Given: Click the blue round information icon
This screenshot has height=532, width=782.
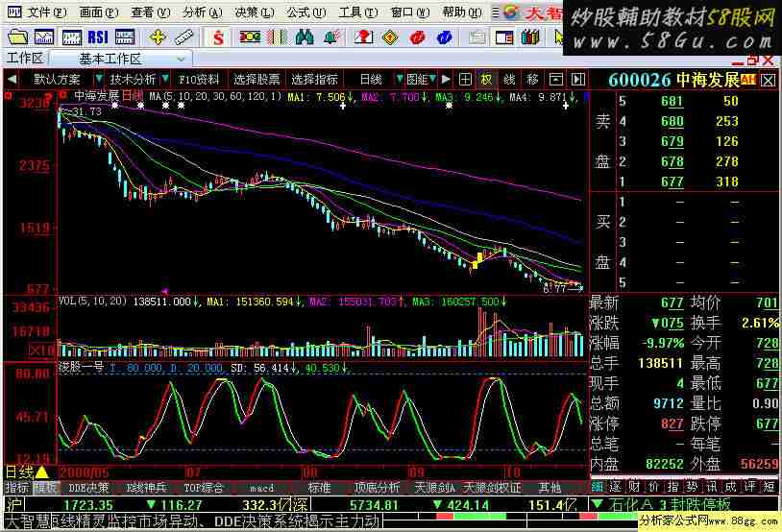Looking at the screenshot, I should click(444, 36).
